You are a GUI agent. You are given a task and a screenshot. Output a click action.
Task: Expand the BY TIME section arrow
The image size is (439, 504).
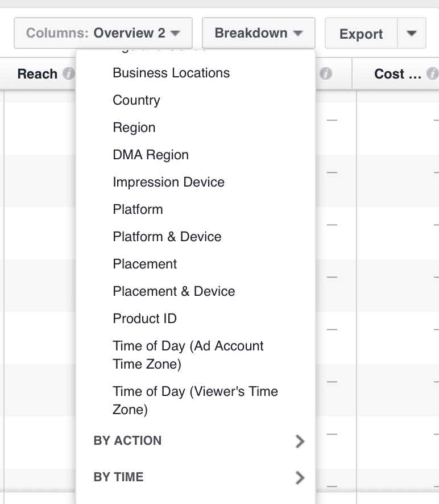pyautogui.click(x=300, y=478)
